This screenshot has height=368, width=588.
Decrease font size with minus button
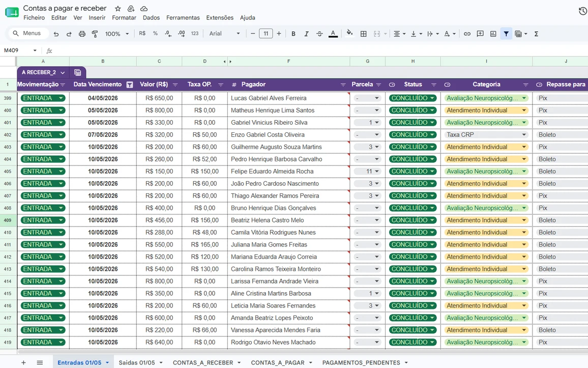tap(253, 34)
